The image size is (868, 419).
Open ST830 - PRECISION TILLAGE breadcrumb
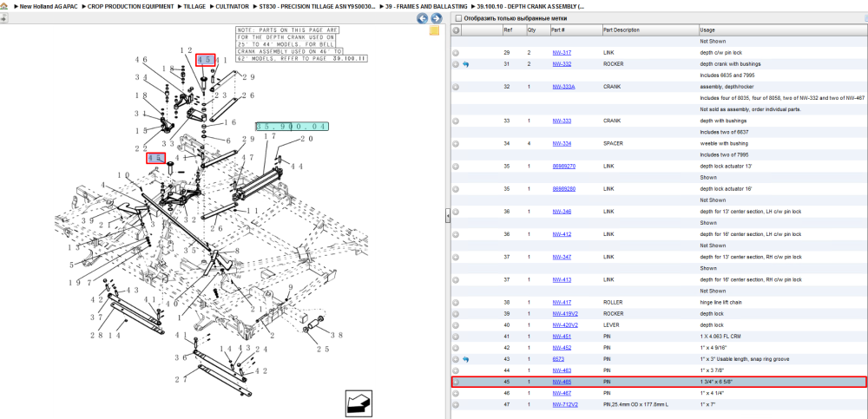click(317, 6)
